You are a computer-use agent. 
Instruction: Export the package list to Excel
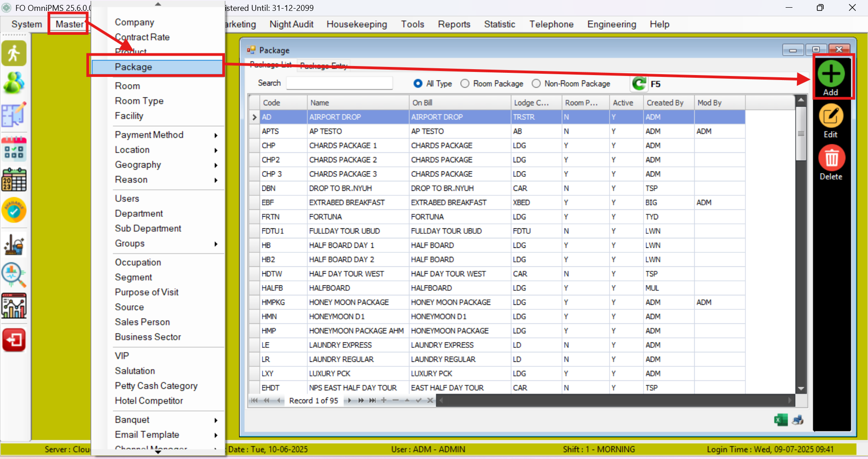(781, 420)
